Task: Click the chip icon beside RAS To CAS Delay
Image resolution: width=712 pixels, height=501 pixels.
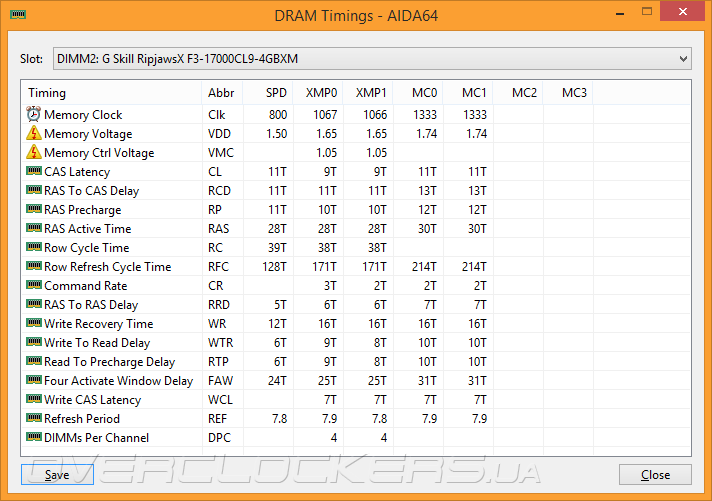Action: coord(34,190)
